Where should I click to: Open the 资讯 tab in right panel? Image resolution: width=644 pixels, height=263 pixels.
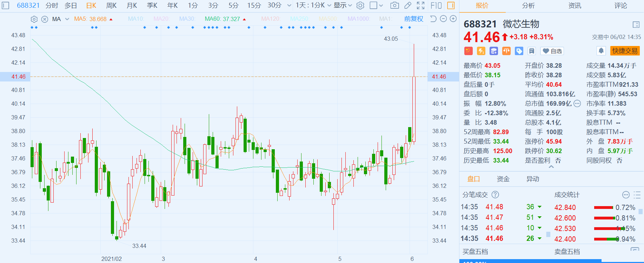[575, 6]
